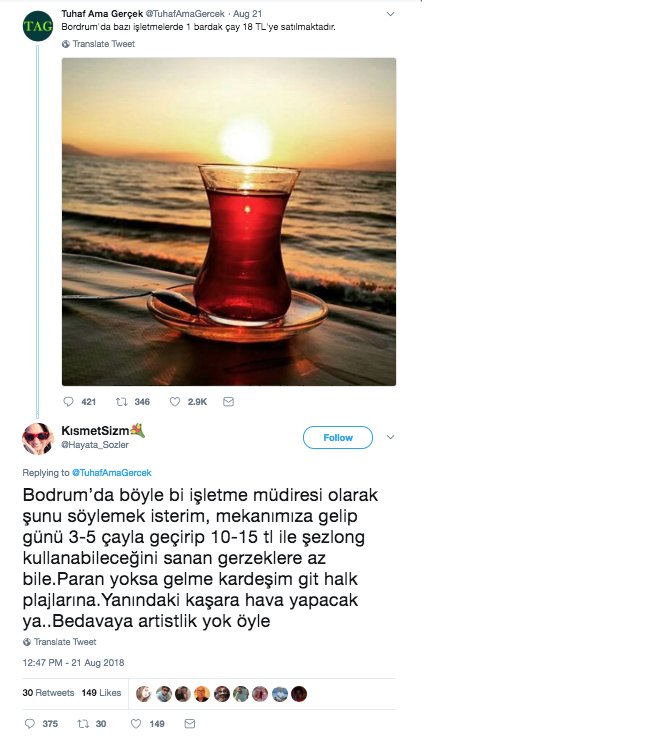View the 30 Retweets list
Viewport: 670px width, 750px height.
click(48, 693)
